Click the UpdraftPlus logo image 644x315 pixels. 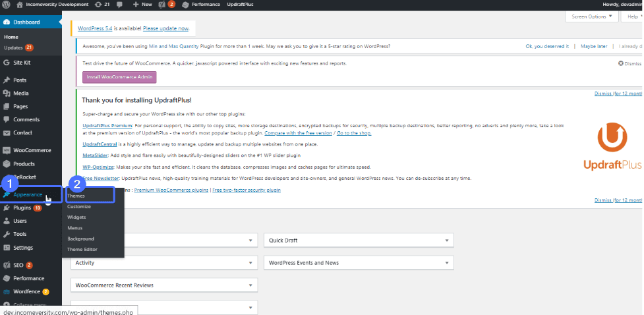(x=612, y=146)
